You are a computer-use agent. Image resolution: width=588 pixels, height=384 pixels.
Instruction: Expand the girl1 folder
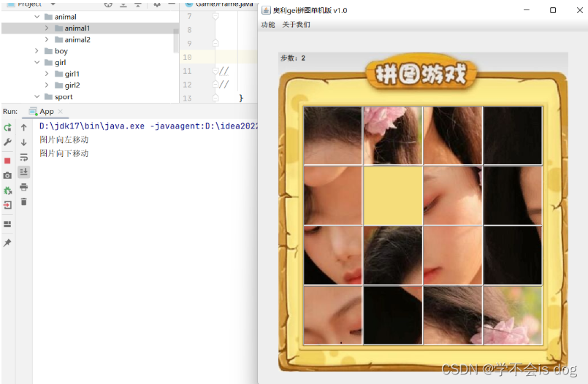(47, 74)
